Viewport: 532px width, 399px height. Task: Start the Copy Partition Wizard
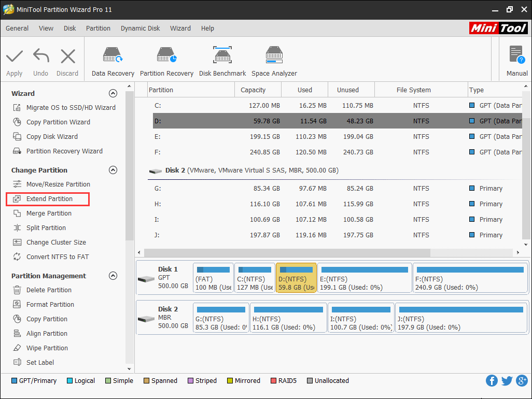click(x=51, y=122)
